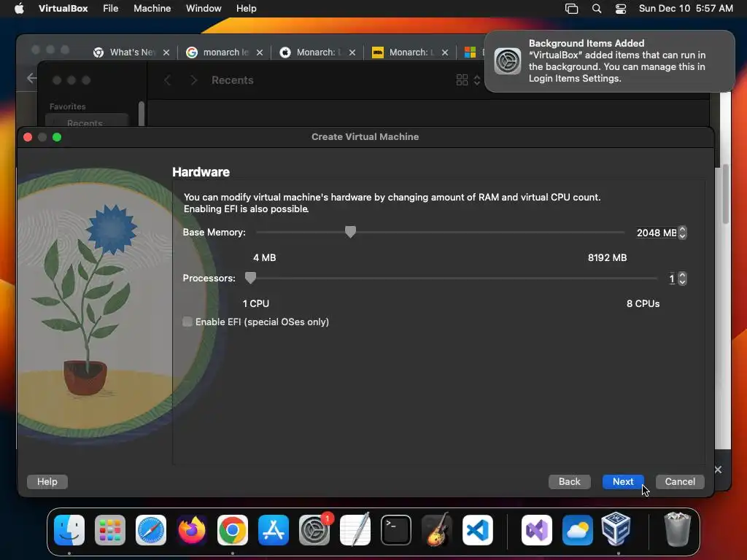Open Help for the Hardware page

point(47,481)
